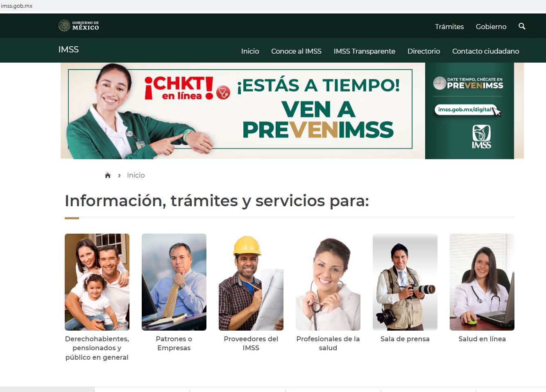
Task: Select the Derechohabientes family photo
Action: (97, 282)
